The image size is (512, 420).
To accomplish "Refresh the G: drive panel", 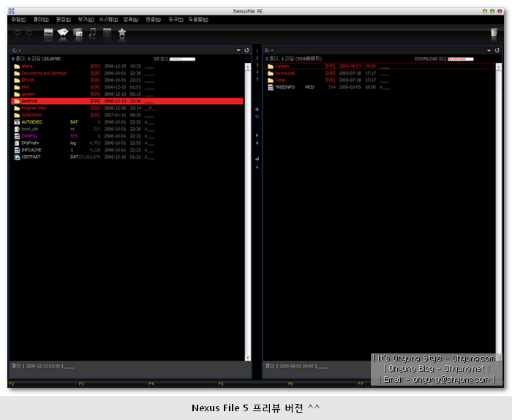I will (x=497, y=50).
